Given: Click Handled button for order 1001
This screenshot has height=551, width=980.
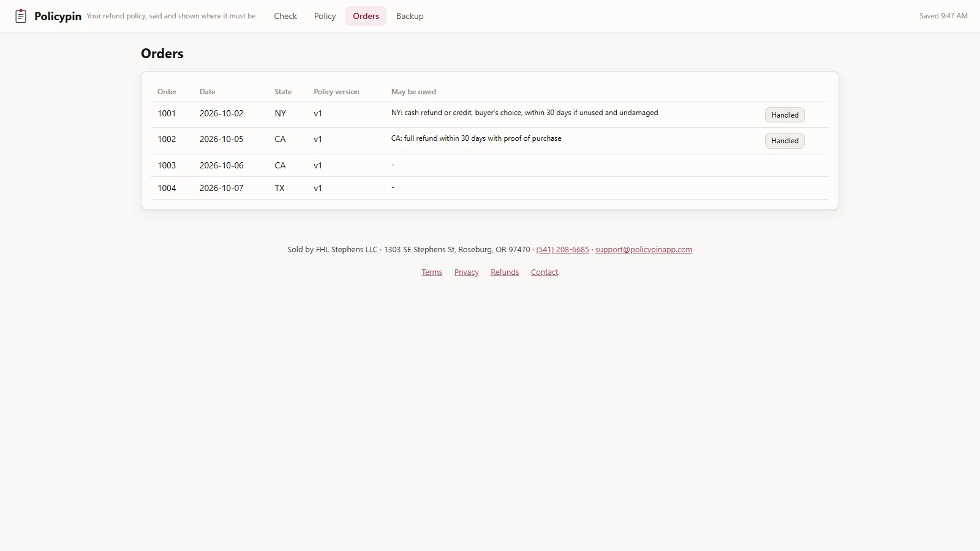Looking at the screenshot, I should coord(785,114).
